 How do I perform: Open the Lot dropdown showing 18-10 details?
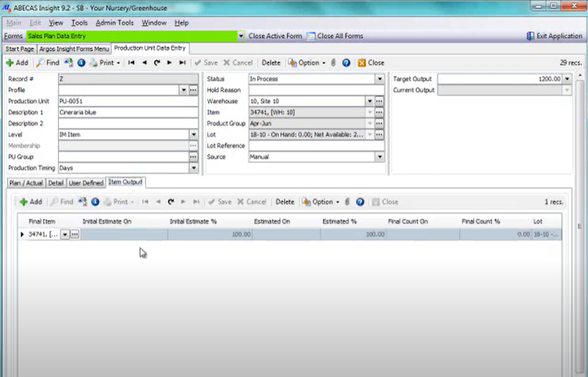tap(369, 134)
